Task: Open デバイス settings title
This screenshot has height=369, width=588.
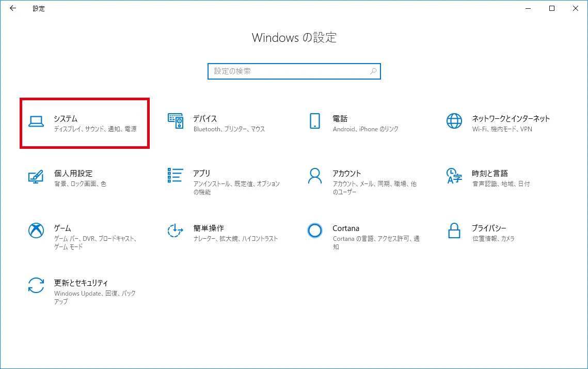Action: click(205, 119)
